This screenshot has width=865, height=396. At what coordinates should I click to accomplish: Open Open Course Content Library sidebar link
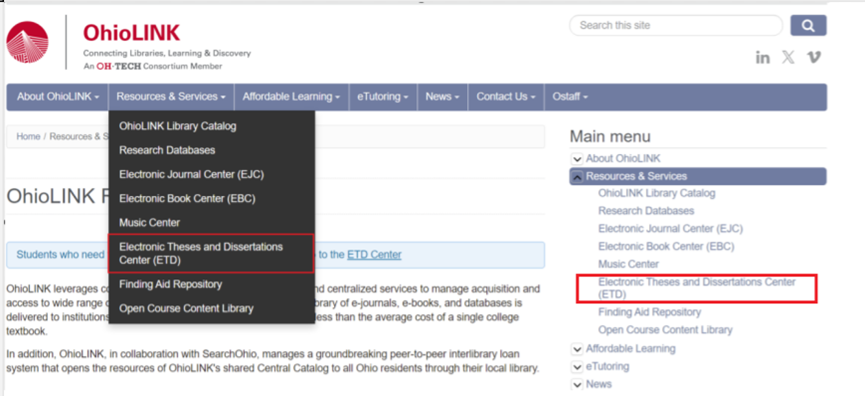665,330
